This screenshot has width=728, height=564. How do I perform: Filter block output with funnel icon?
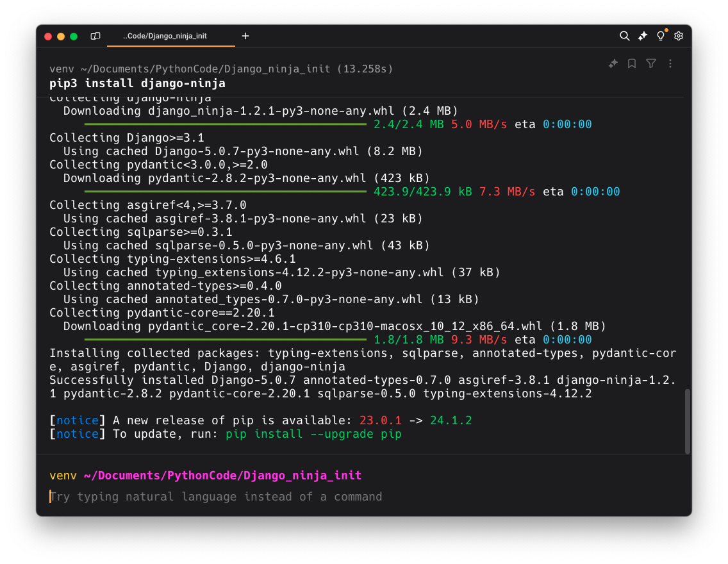click(x=651, y=63)
